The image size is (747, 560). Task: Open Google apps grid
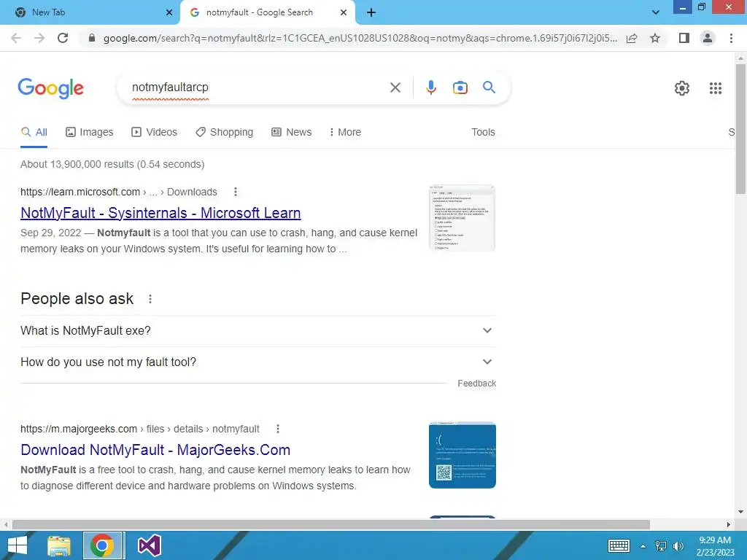pos(715,88)
